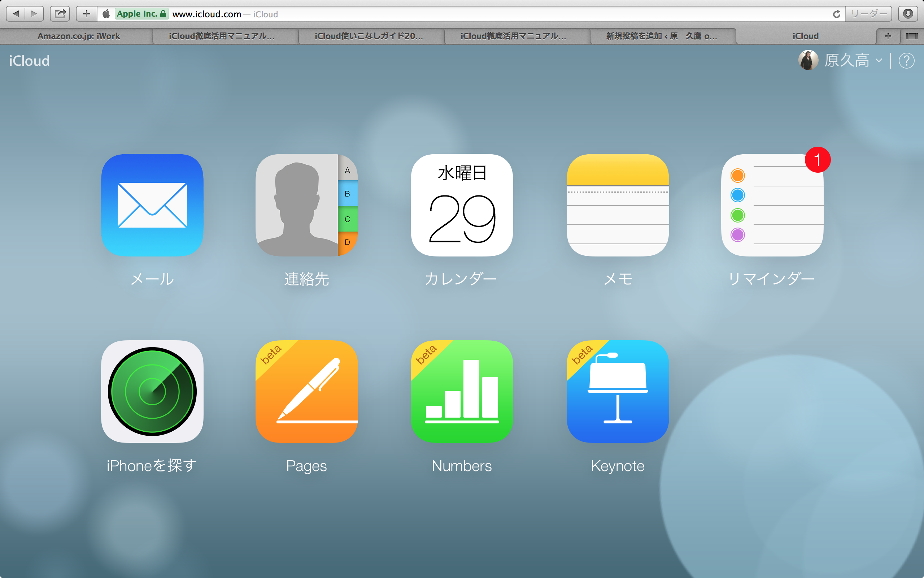
Task: Open the Pages beta app icon
Action: tap(306, 392)
